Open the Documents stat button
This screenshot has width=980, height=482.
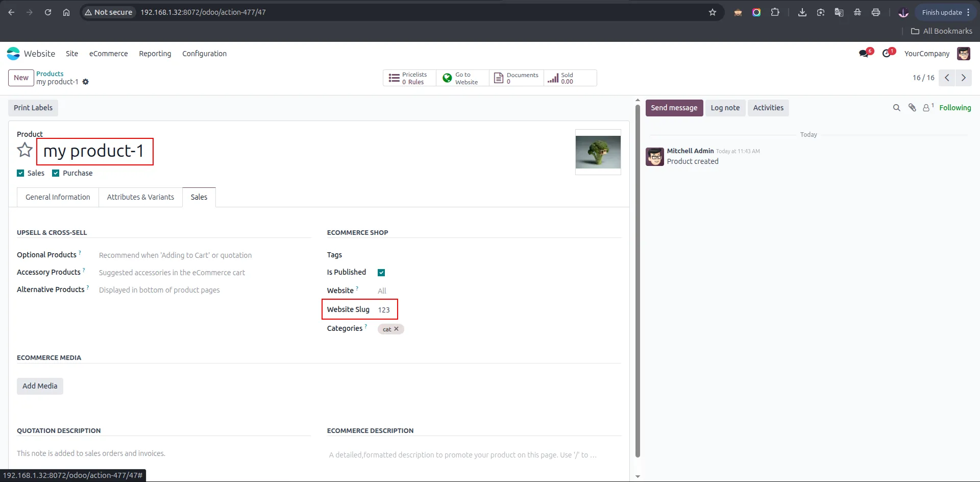(517, 78)
